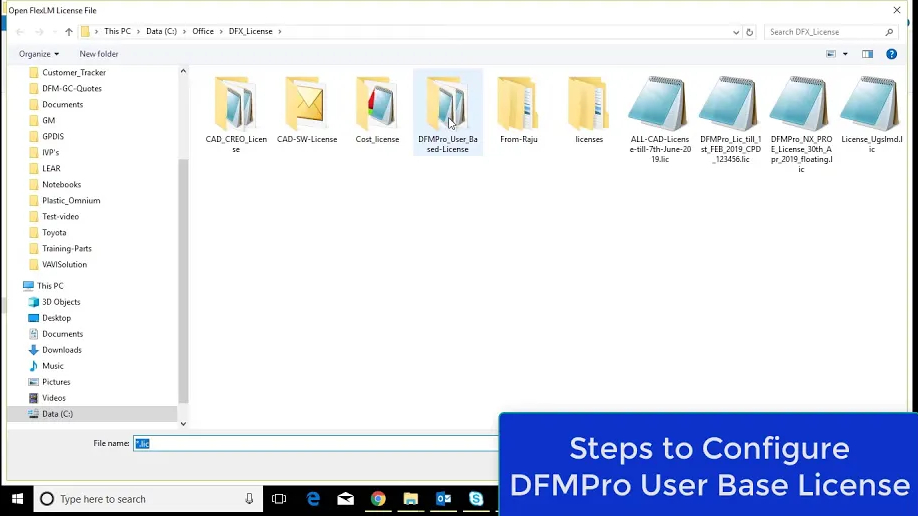Select ALL-CAD-License-till-7th-June-2019.lic file

click(660, 119)
